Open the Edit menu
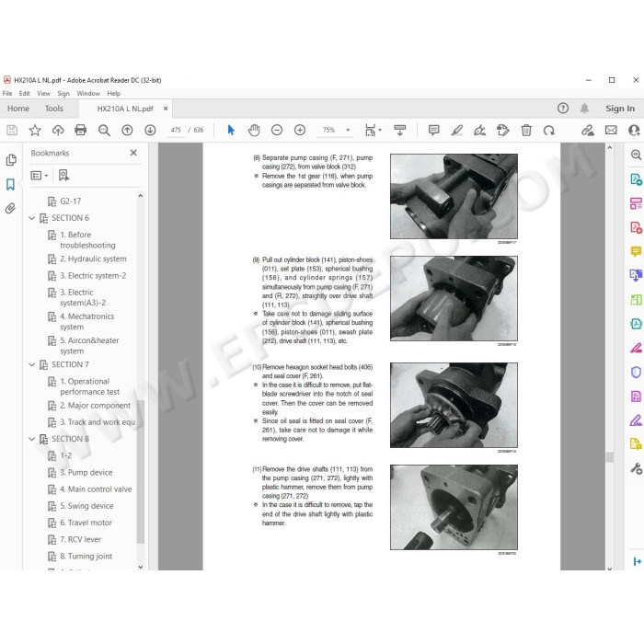Image resolution: width=644 pixels, height=644 pixels. coord(25,94)
